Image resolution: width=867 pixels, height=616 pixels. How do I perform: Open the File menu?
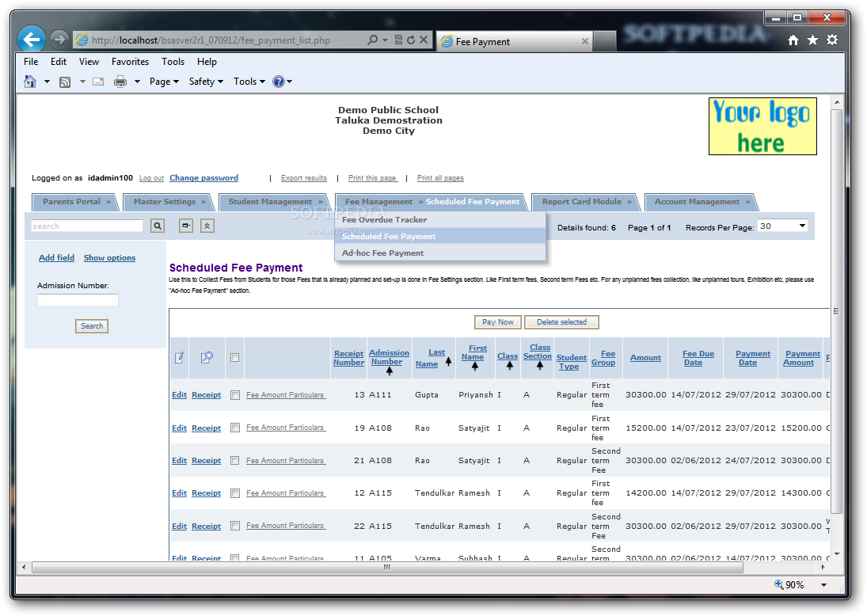click(x=31, y=62)
